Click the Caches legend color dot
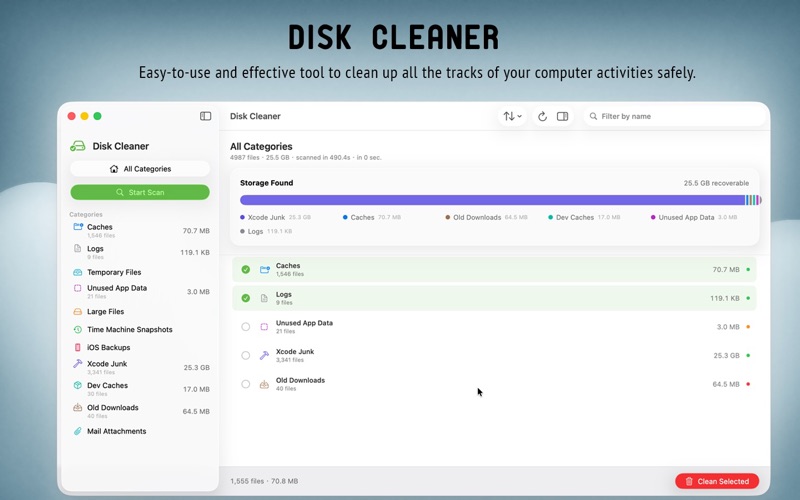Image resolution: width=800 pixels, height=500 pixels. coord(345,217)
